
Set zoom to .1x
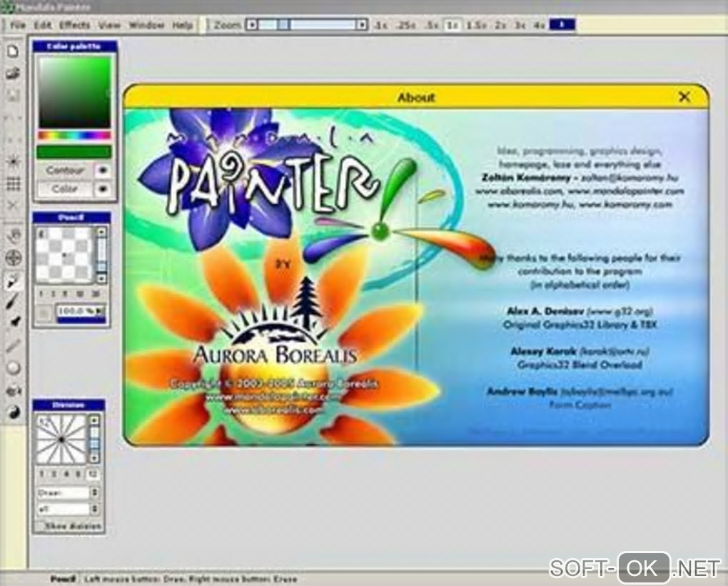point(380,25)
